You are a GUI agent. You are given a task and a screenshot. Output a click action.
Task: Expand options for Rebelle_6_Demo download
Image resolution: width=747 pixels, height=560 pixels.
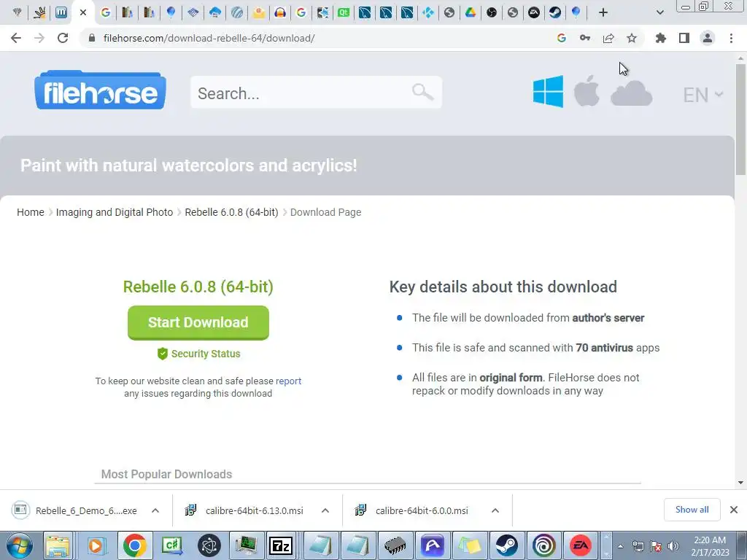click(155, 510)
